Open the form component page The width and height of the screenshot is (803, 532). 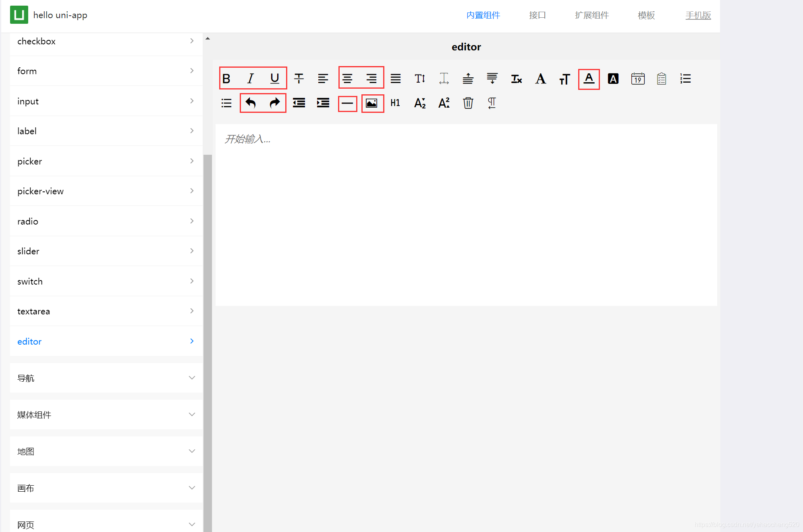tap(106, 71)
